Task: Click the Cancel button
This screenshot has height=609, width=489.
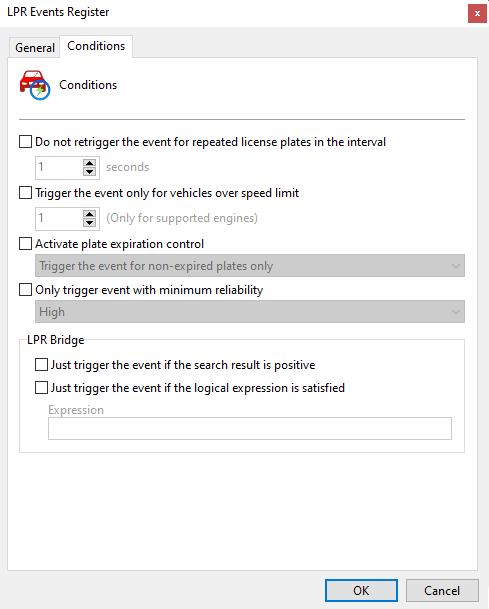Action: 442,590
